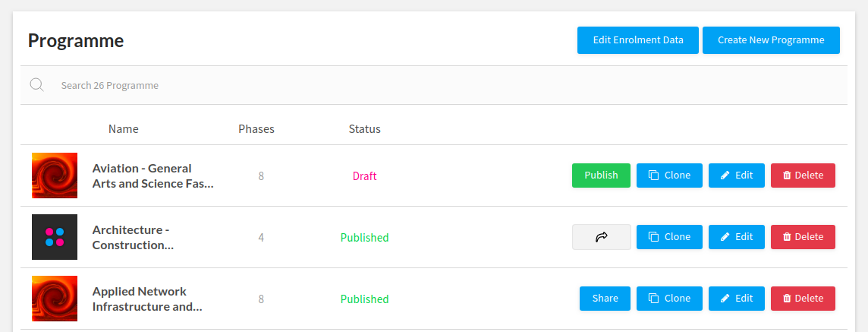Viewport: 868px width, 332px height.
Task: Open the Architecture programme four-dot thumbnail
Action: tap(55, 237)
